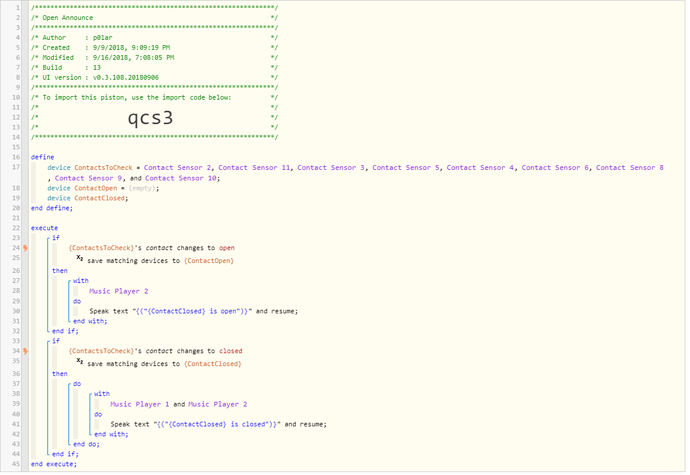
Task: Click the 'contact changes to closed' condition
Action: [155, 351]
